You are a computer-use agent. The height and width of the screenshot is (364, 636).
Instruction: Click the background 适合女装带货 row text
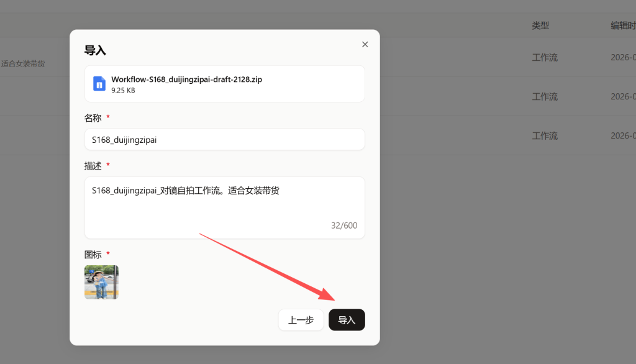[x=23, y=63]
